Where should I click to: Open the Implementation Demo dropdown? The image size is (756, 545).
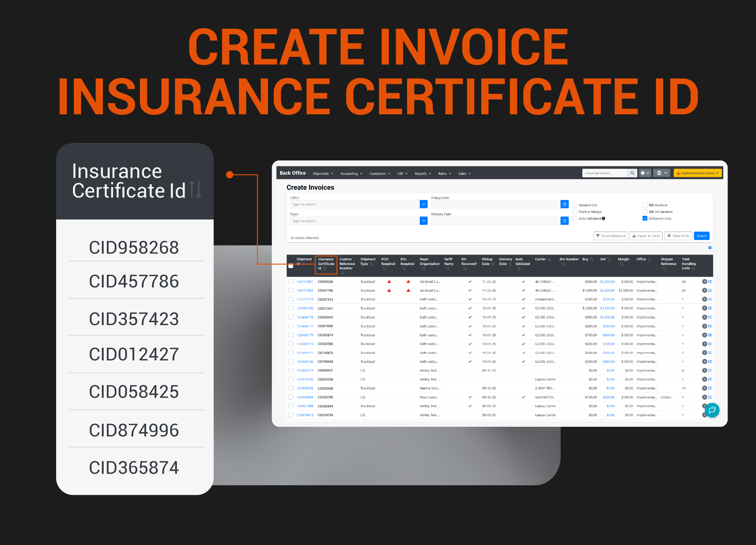[x=697, y=173]
